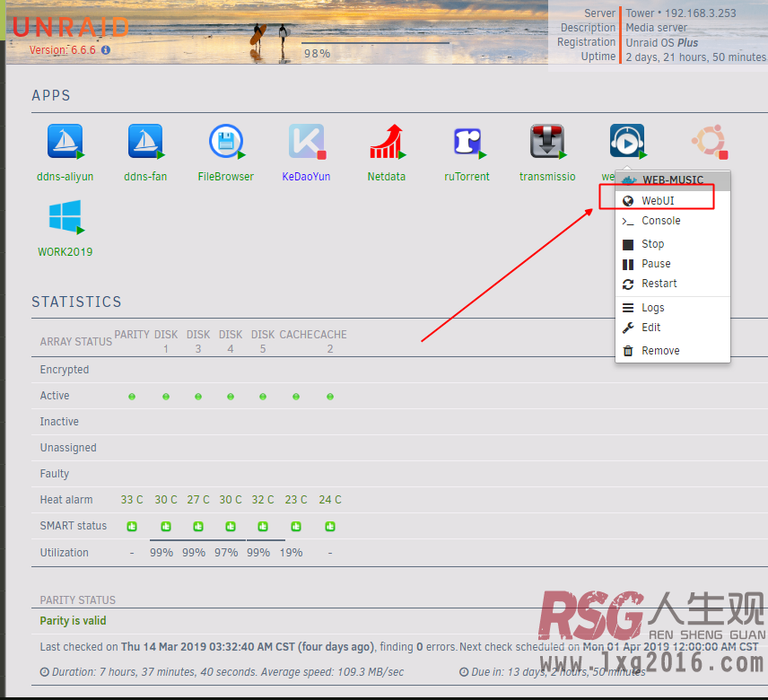768x700 pixels.
Task: Click the Heat alarm row label
Action: (x=66, y=500)
